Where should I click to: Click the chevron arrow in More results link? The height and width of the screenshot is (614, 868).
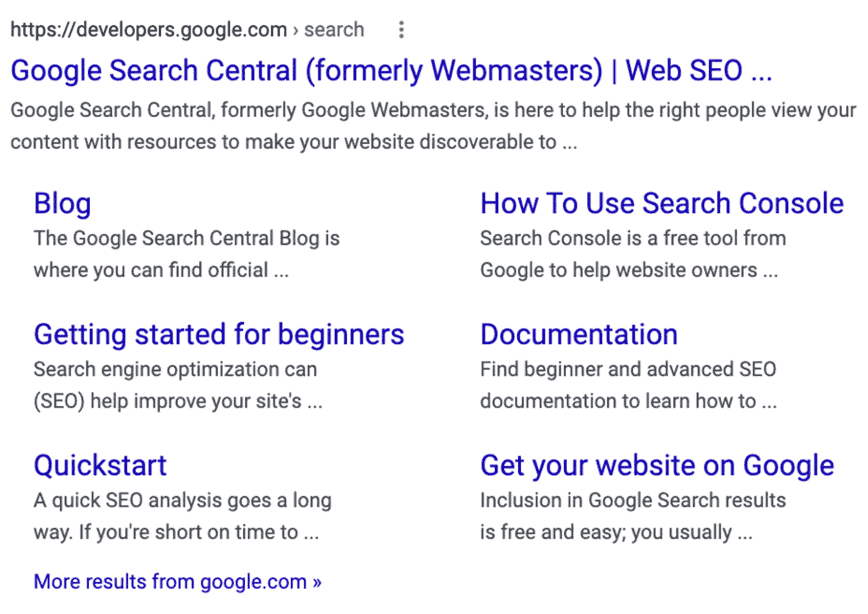coord(317,581)
